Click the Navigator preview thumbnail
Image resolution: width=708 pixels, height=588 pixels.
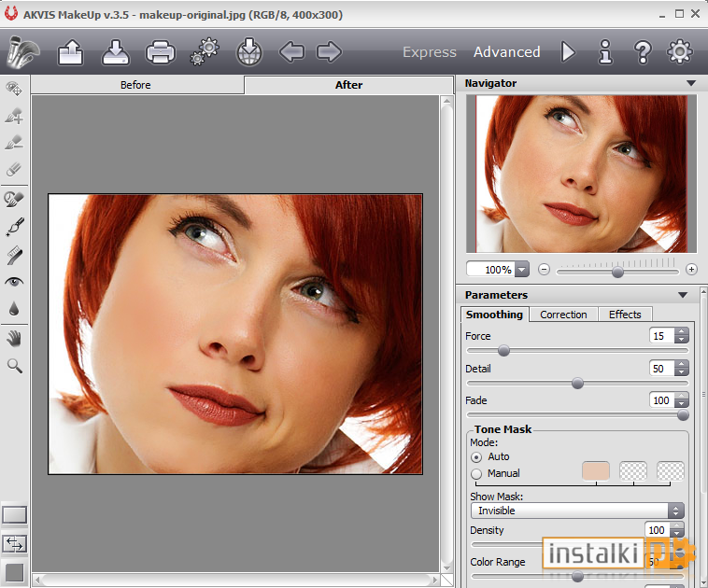(x=582, y=174)
